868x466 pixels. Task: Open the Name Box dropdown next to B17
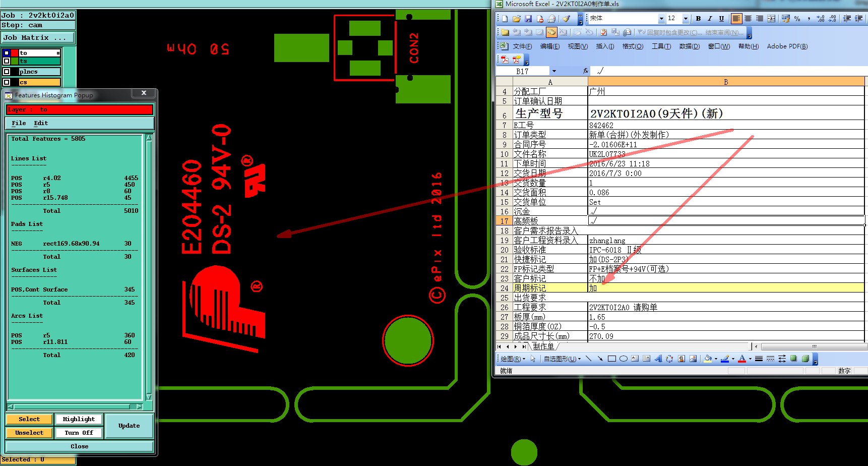554,71
